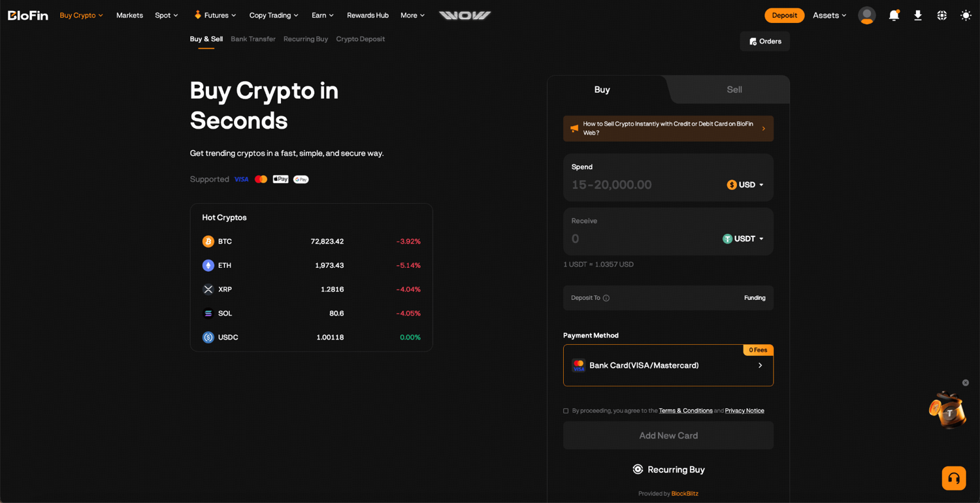Open the Assets dropdown
Screen dimensions: 980x503
pyautogui.click(x=829, y=15)
